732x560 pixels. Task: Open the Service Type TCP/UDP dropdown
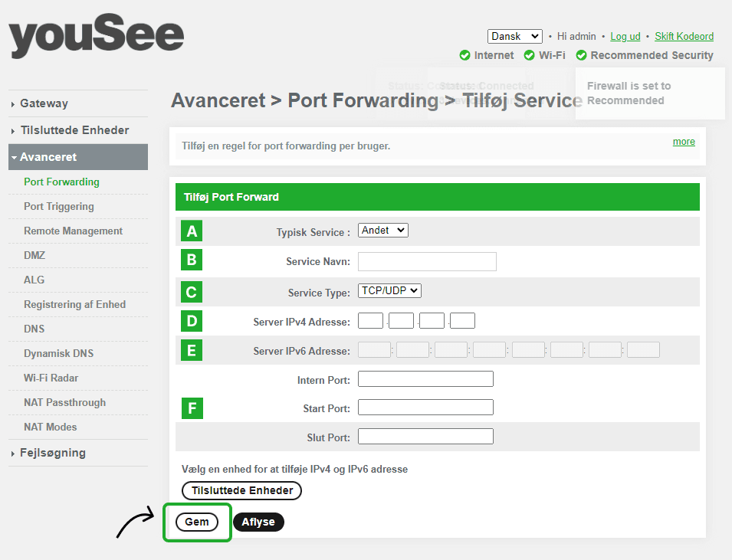(x=389, y=290)
